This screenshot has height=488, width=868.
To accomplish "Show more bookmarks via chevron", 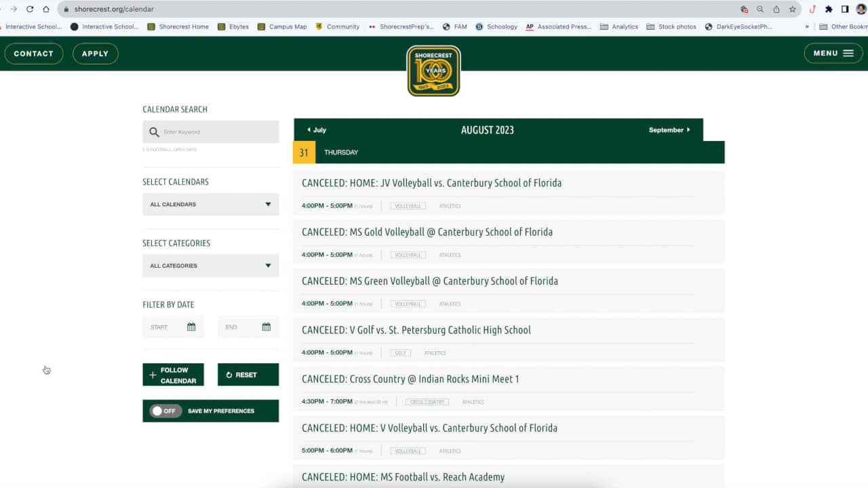I will [x=807, y=26].
